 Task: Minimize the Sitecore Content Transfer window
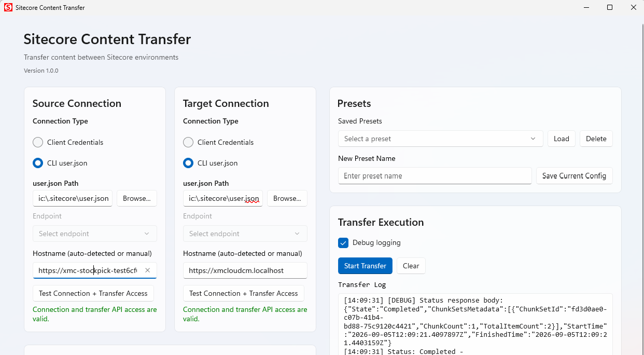(586, 7)
